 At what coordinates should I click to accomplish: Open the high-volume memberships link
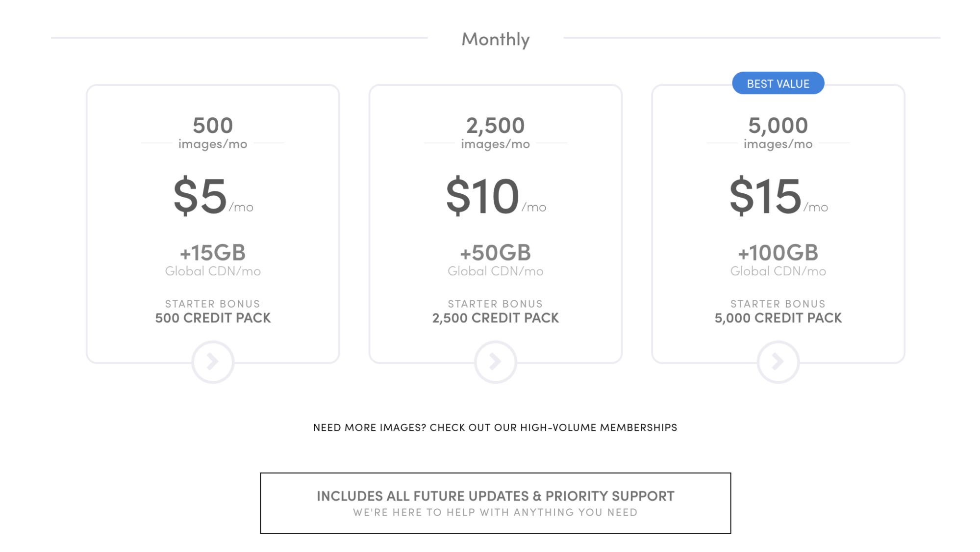(495, 427)
